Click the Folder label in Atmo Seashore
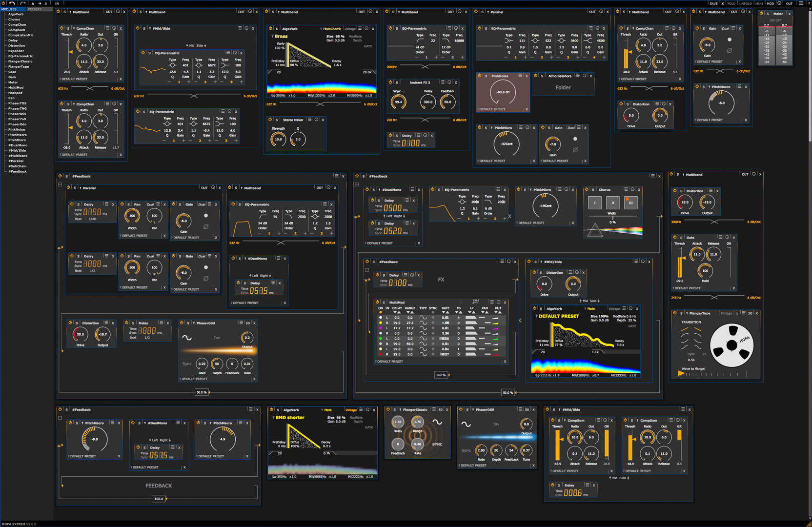The height and width of the screenshot is (527, 812). [x=563, y=88]
